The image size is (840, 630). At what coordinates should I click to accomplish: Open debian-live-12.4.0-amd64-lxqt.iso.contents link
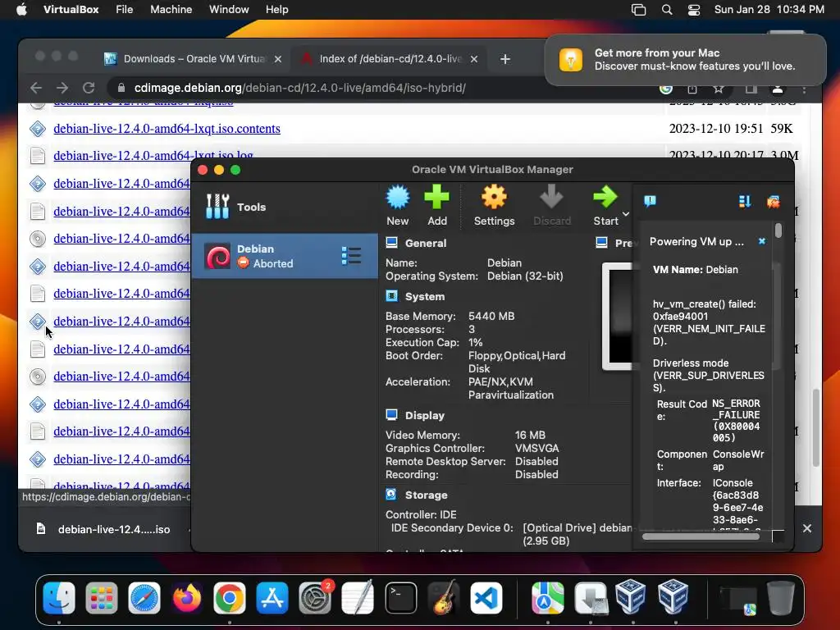click(167, 129)
